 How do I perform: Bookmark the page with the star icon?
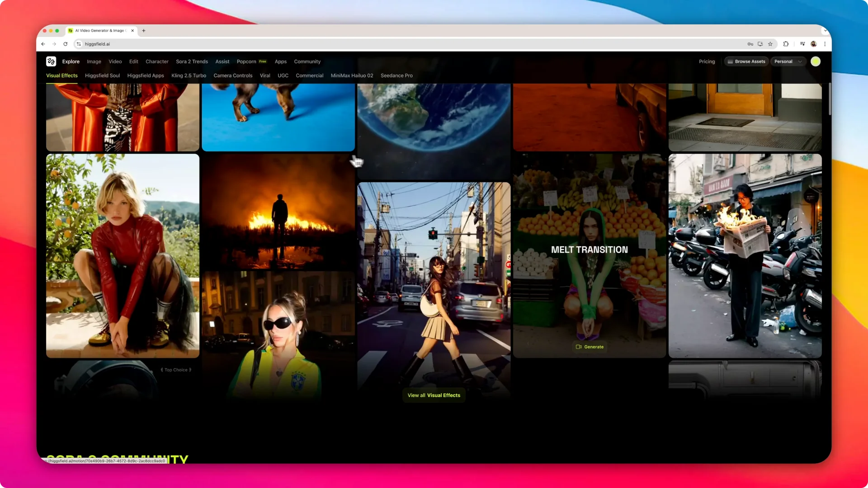click(770, 44)
